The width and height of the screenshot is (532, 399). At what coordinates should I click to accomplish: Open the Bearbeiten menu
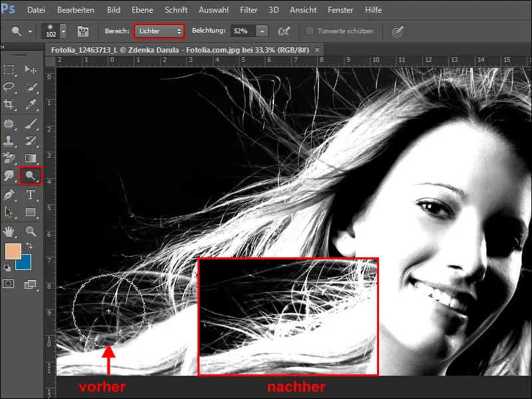click(x=76, y=10)
